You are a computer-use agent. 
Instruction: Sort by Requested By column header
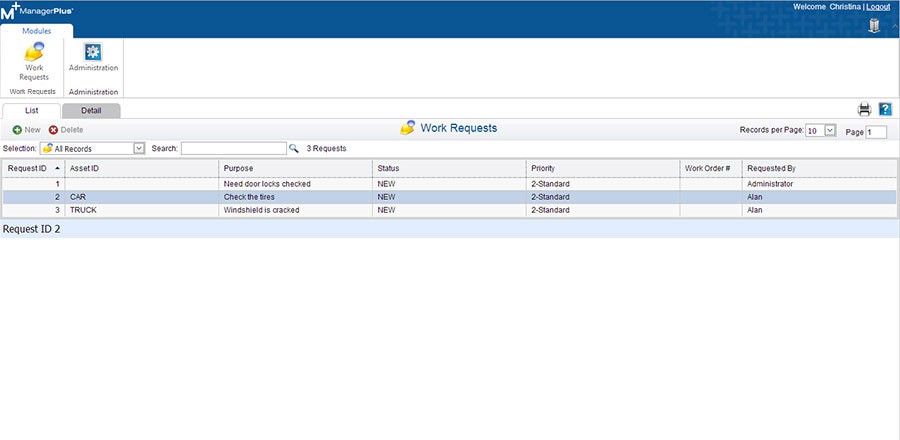point(819,169)
